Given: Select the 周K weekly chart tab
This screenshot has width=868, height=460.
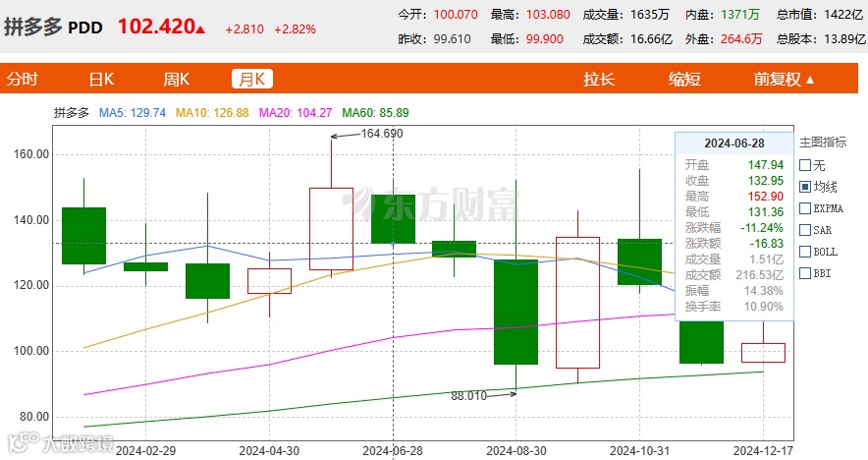Looking at the screenshot, I should (176, 80).
